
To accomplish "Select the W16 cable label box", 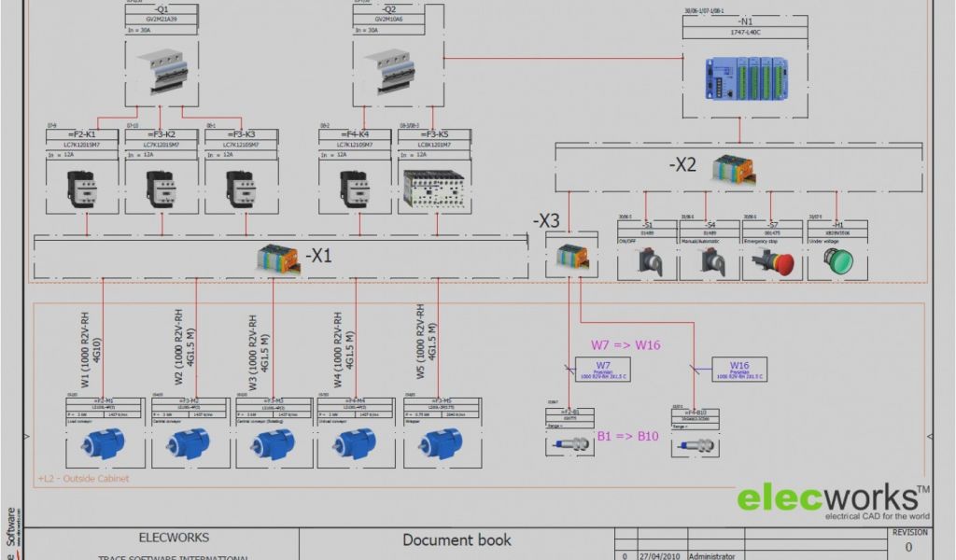I will point(739,370).
